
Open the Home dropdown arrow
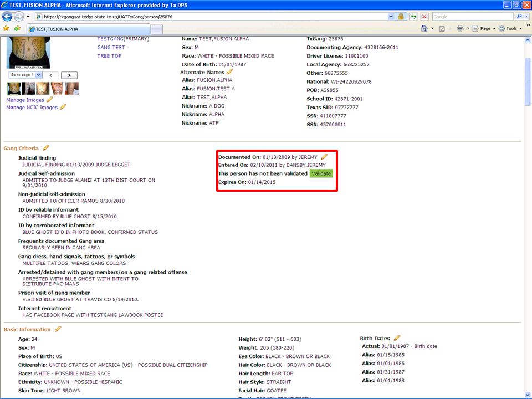pos(432,28)
